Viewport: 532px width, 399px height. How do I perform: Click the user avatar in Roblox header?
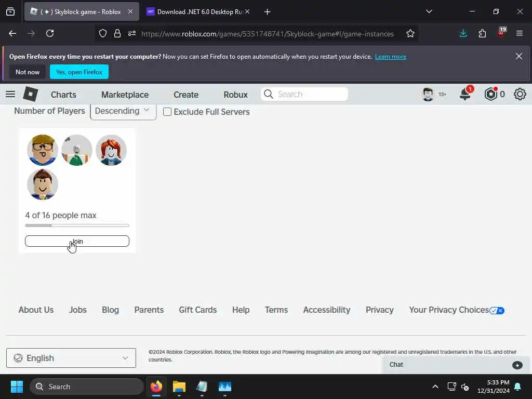click(x=428, y=94)
